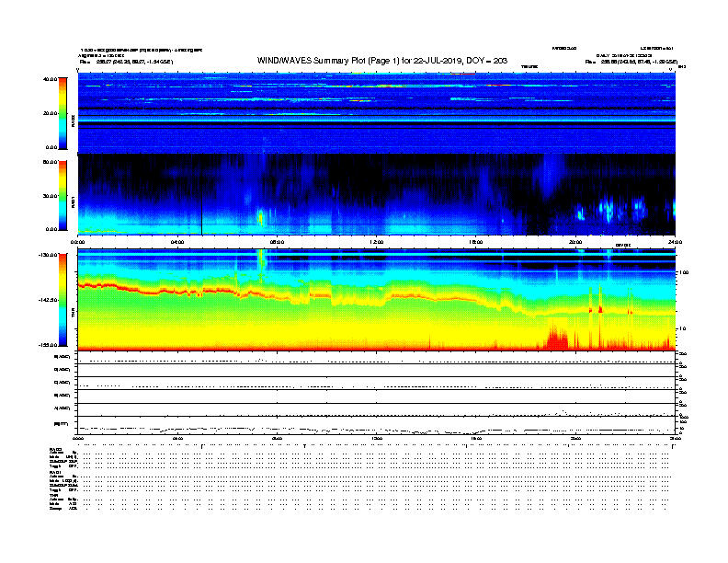
Task: Click the RAD1 status block heading at bottom left
Action: tap(55, 473)
